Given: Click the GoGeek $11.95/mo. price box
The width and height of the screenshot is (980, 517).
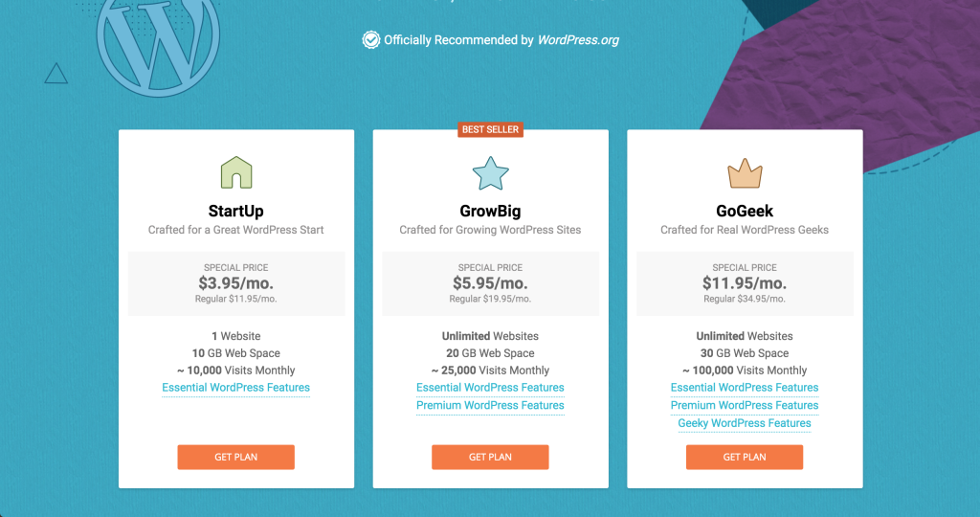Looking at the screenshot, I should (745, 283).
